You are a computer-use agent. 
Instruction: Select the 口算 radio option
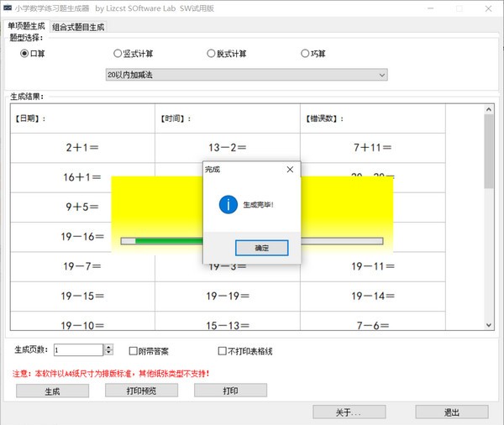coord(24,54)
